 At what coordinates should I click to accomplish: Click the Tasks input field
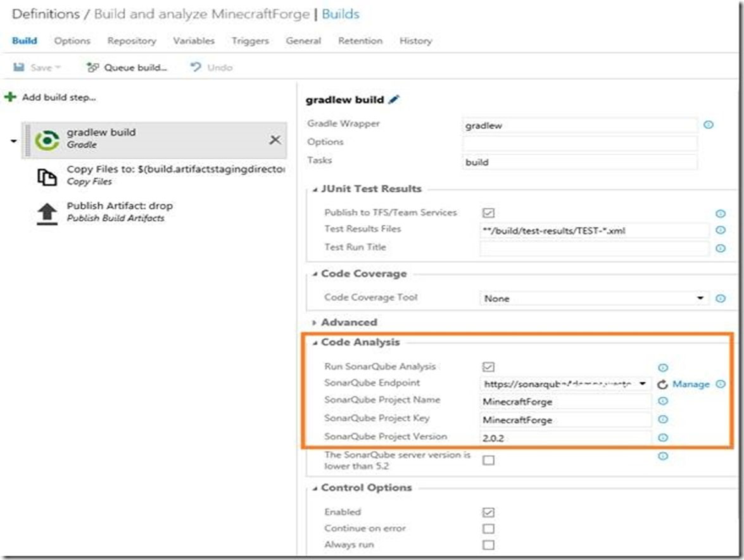point(579,162)
